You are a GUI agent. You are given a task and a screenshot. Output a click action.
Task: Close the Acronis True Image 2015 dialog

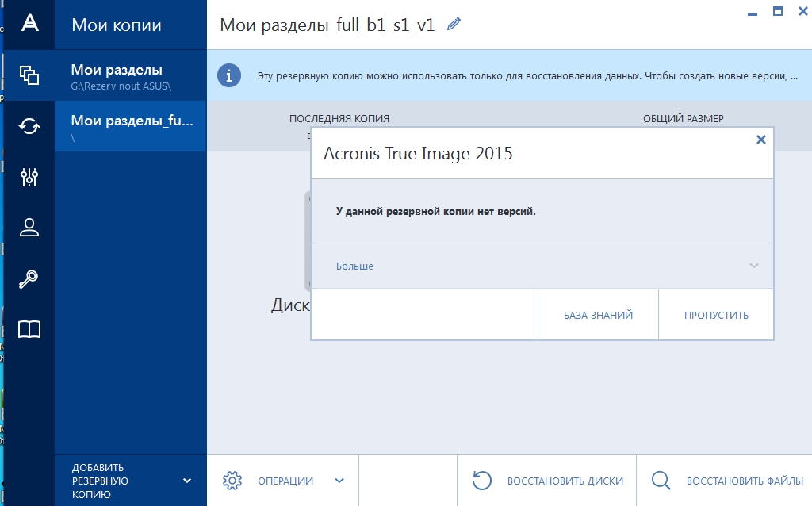760,140
